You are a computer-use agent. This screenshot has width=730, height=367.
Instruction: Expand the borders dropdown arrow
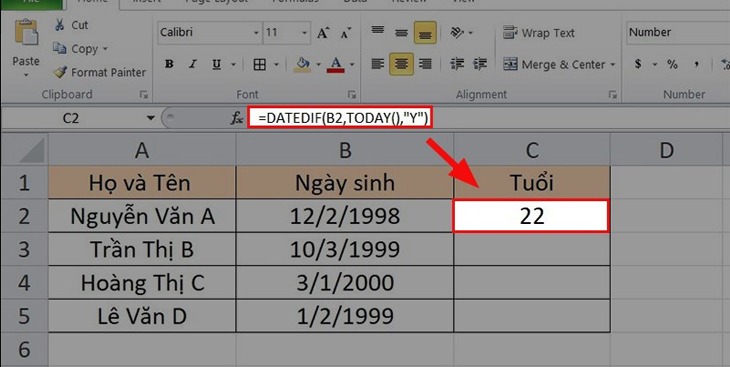click(x=277, y=64)
